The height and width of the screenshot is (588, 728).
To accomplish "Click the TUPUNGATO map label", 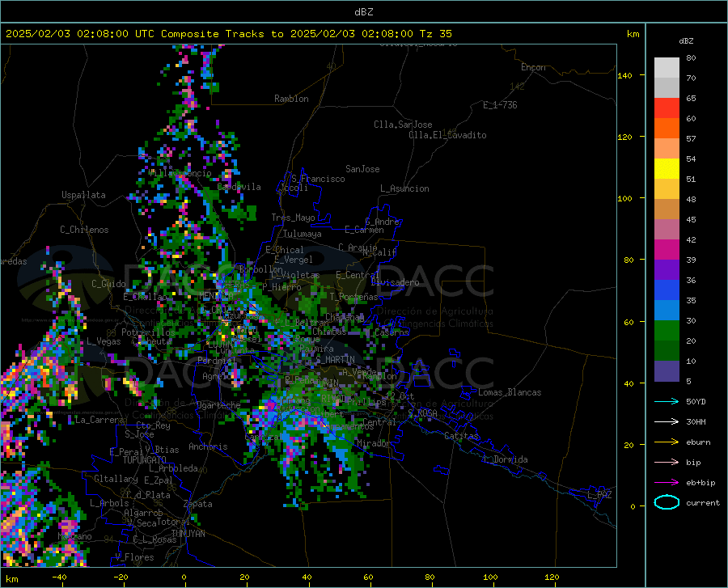I will (x=145, y=460).
